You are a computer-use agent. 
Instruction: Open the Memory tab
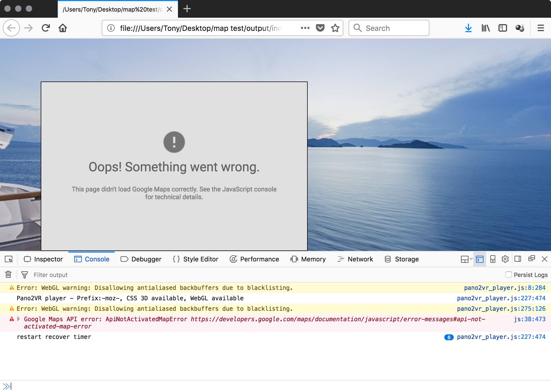click(x=308, y=259)
